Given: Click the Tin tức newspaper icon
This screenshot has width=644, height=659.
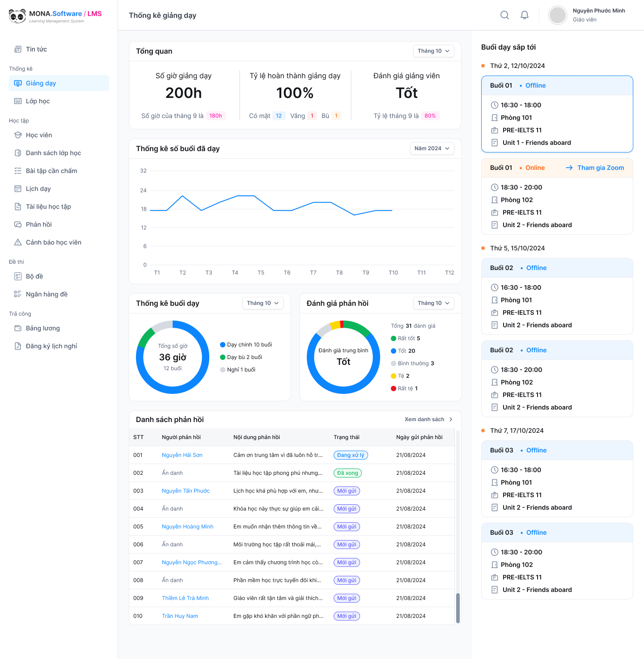Looking at the screenshot, I should 18,49.
